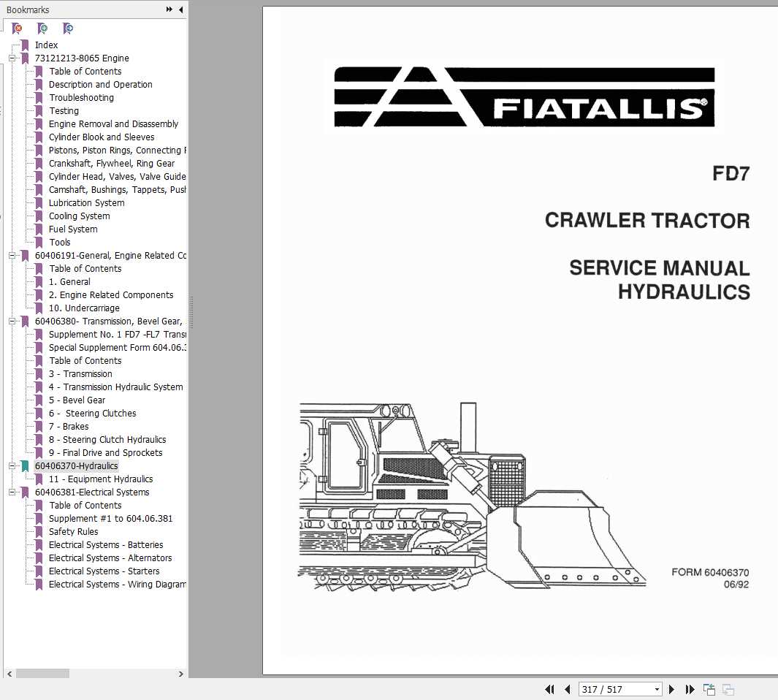This screenshot has height=700, width=778.
Task: Collapse the 60406370-Hydraulics bookmark node
Action: pyautogui.click(x=12, y=465)
